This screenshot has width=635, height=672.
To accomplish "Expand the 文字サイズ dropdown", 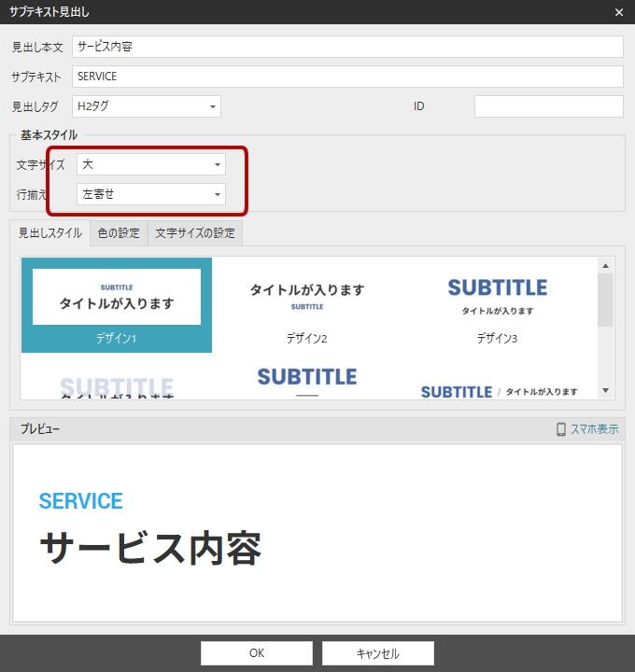I will pyautogui.click(x=151, y=164).
